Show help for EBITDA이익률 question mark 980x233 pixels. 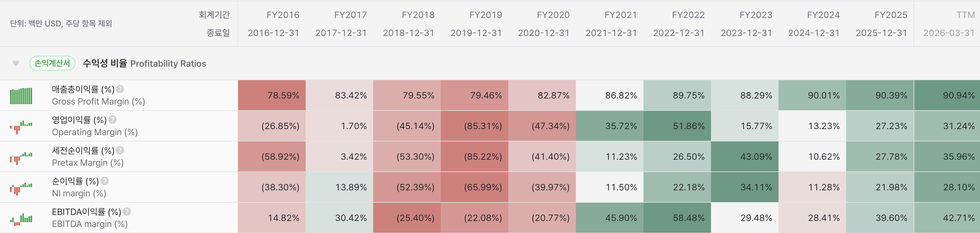pyautogui.click(x=127, y=212)
